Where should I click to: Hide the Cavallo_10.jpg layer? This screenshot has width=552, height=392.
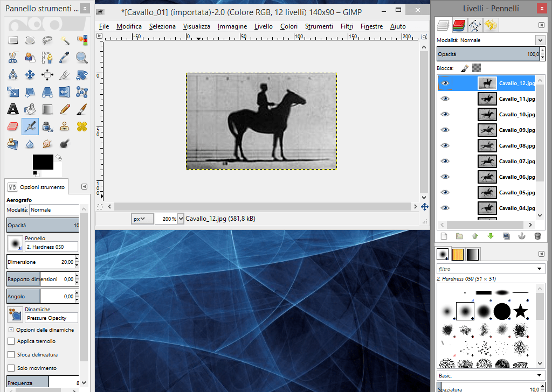tap(445, 114)
